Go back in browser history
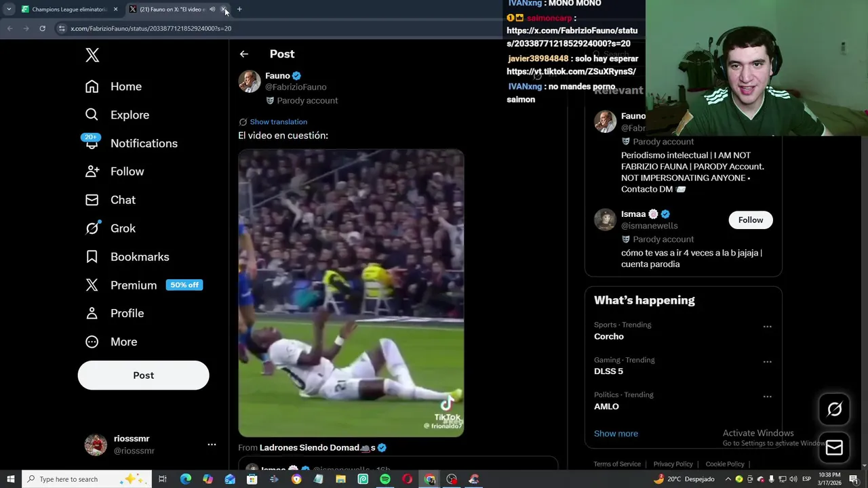 click(x=9, y=28)
